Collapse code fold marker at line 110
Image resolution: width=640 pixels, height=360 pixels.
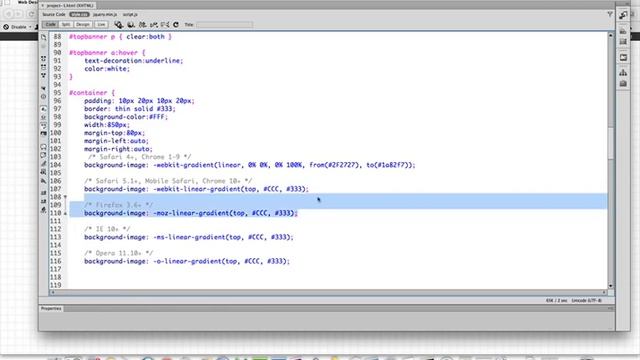click(65, 213)
